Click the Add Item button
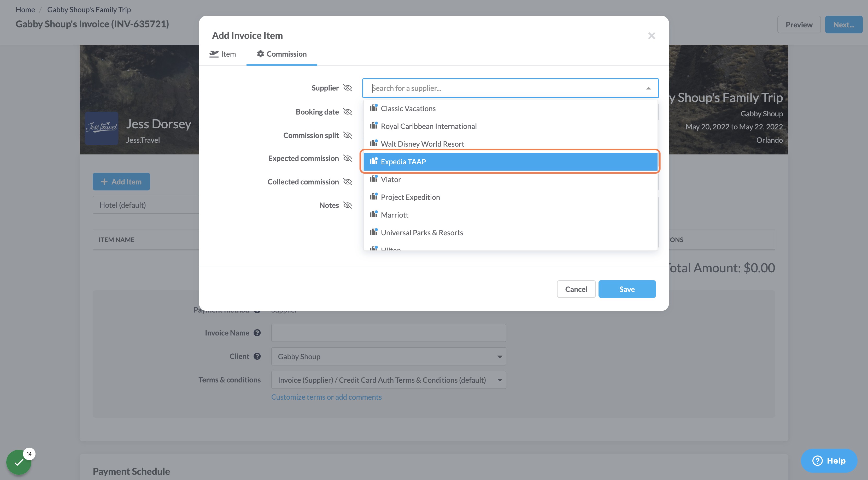The height and width of the screenshot is (480, 868). click(121, 182)
